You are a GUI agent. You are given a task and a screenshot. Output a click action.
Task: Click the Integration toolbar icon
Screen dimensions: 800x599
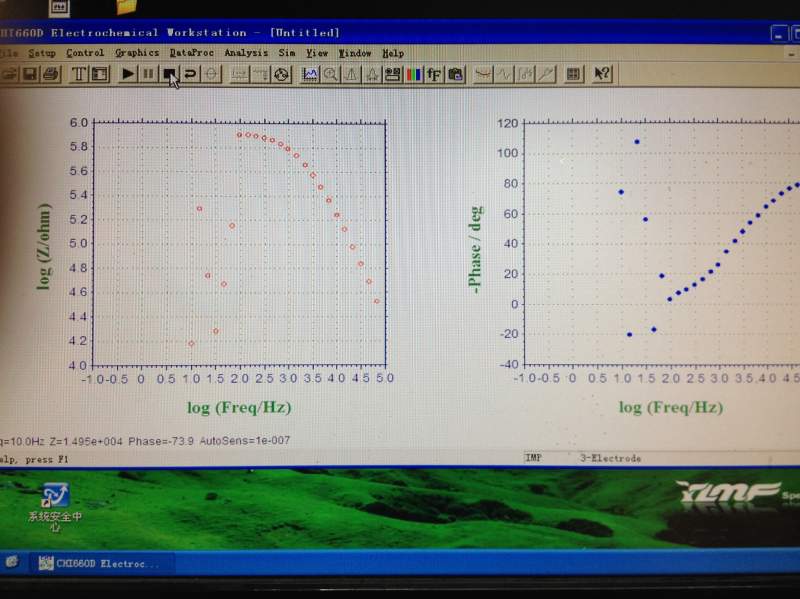pyautogui.click(x=524, y=74)
